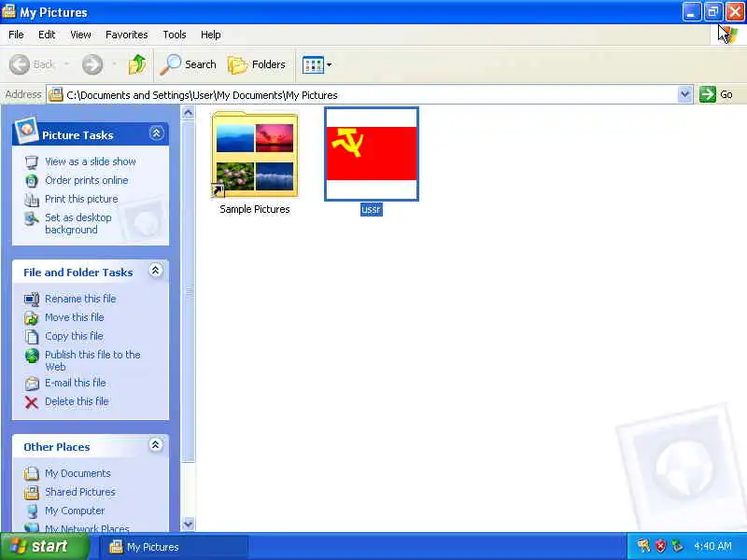
Task: Click the Go button
Action: [716, 94]
